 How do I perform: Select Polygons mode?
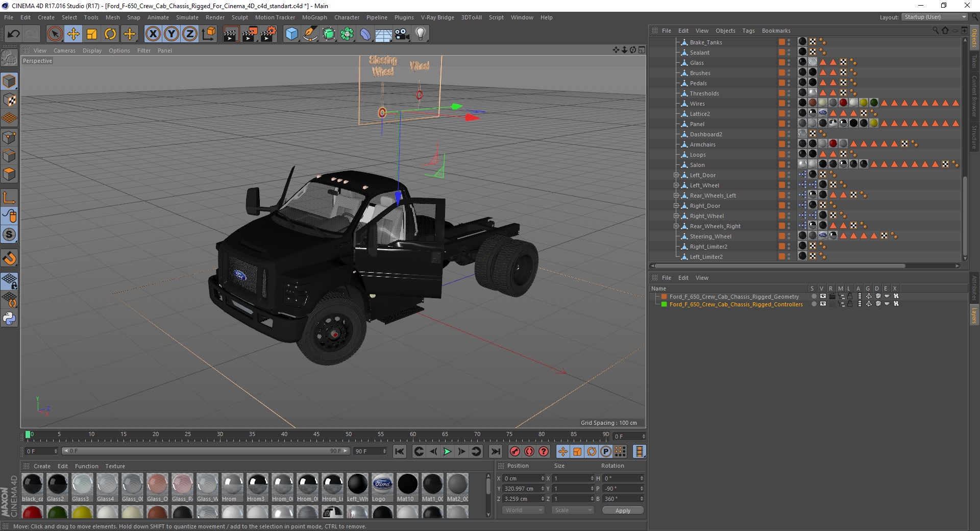click(x=9, y=174)
